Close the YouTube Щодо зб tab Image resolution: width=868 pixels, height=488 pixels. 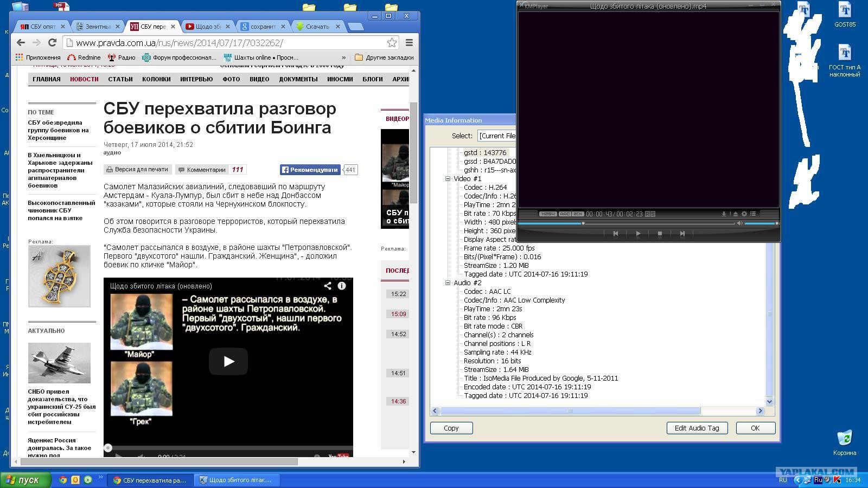click(x=228, y=26)
